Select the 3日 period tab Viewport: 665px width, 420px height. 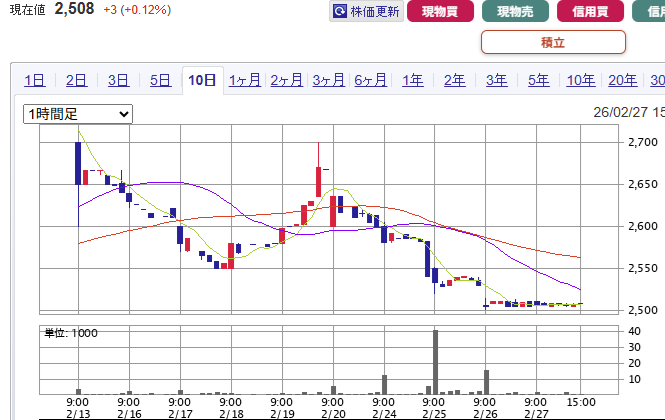(x=118, y=81)
